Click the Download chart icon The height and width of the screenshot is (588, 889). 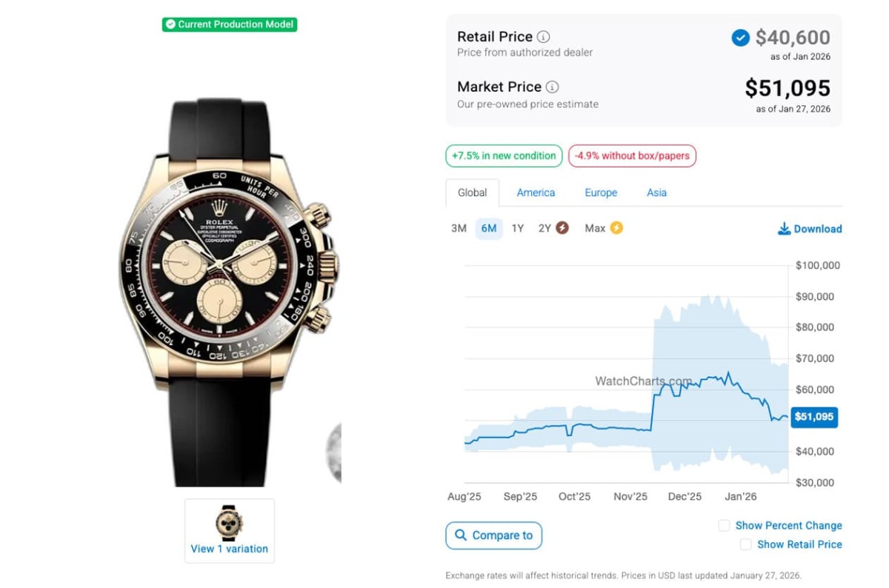784,229
